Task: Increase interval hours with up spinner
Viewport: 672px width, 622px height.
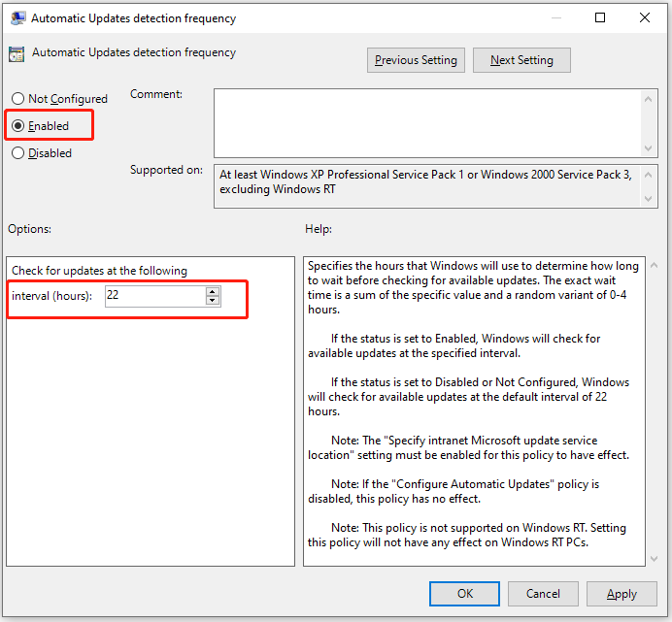Action: [213, 291]
